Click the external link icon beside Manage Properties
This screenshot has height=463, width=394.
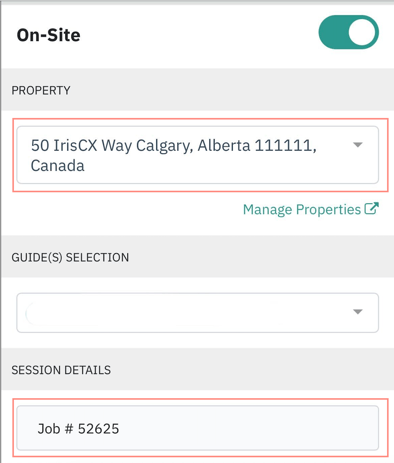(371, 209)
